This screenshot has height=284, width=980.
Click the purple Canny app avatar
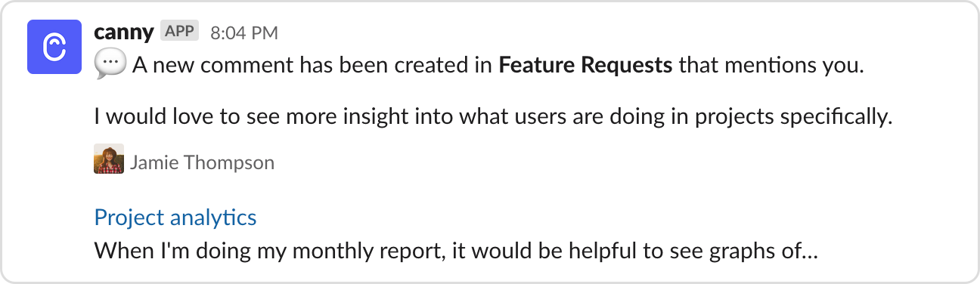[x=54, y=47]
